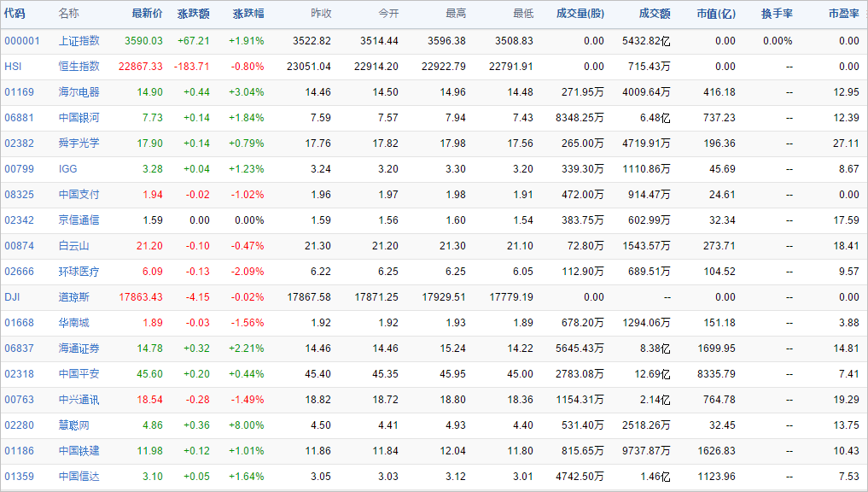Sort by 涨跌幅 column header
This screenshot has width=868, height=492.
click(x=248, y=14)
